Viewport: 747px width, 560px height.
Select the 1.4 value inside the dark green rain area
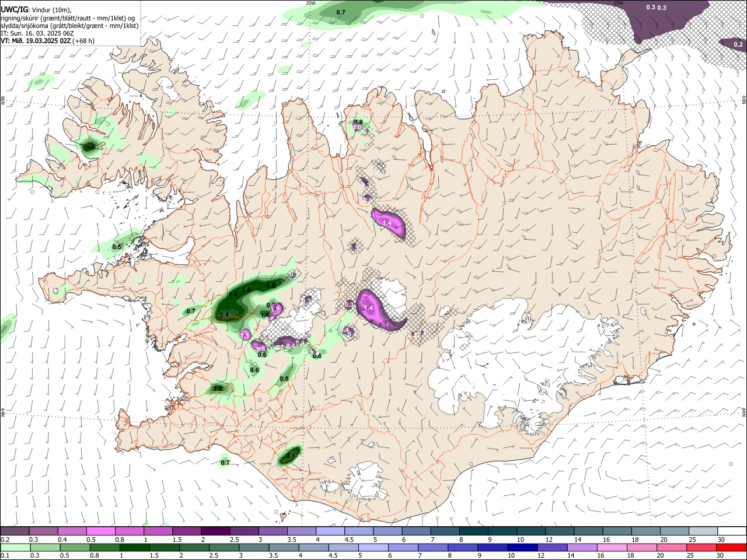tap(233, 295)
